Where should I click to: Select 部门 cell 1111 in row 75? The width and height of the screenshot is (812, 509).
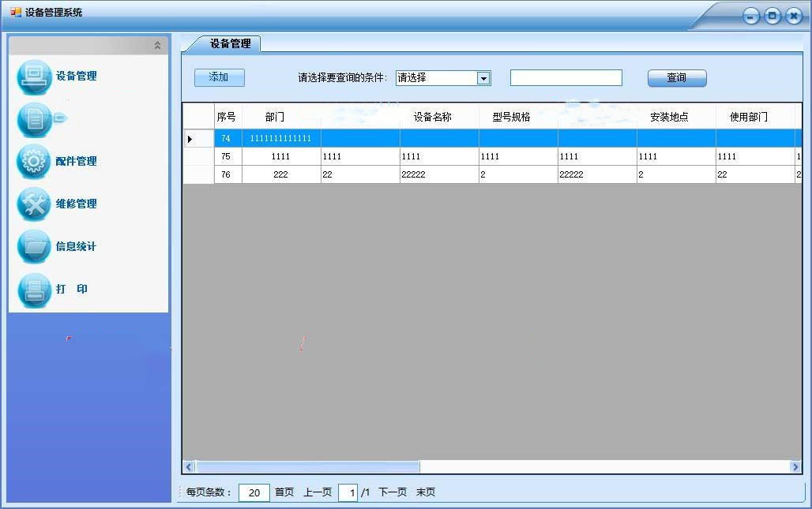[281, 157]
